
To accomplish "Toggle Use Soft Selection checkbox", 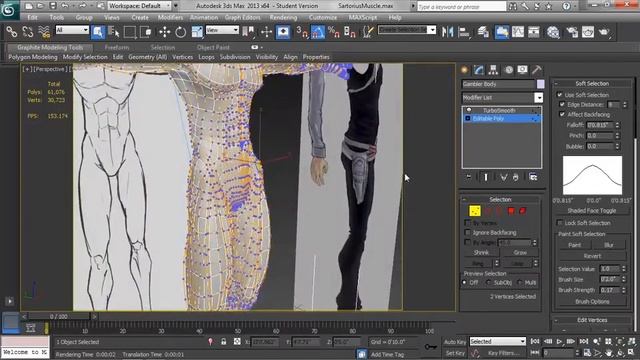I will coord(560,95).
